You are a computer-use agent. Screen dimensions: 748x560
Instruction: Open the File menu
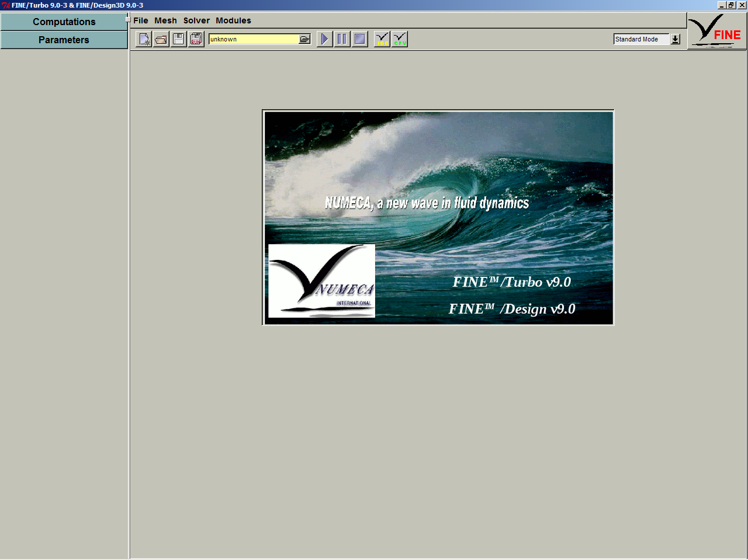(141, 20)
